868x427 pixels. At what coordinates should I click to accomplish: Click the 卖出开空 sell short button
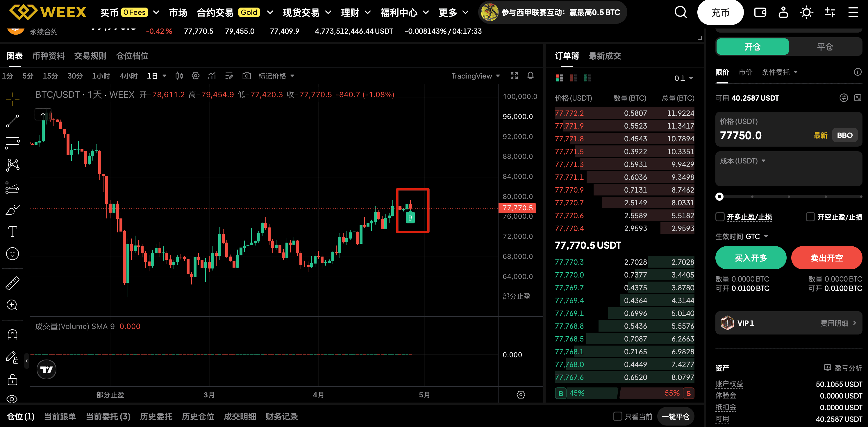click(x=826, y=258)
